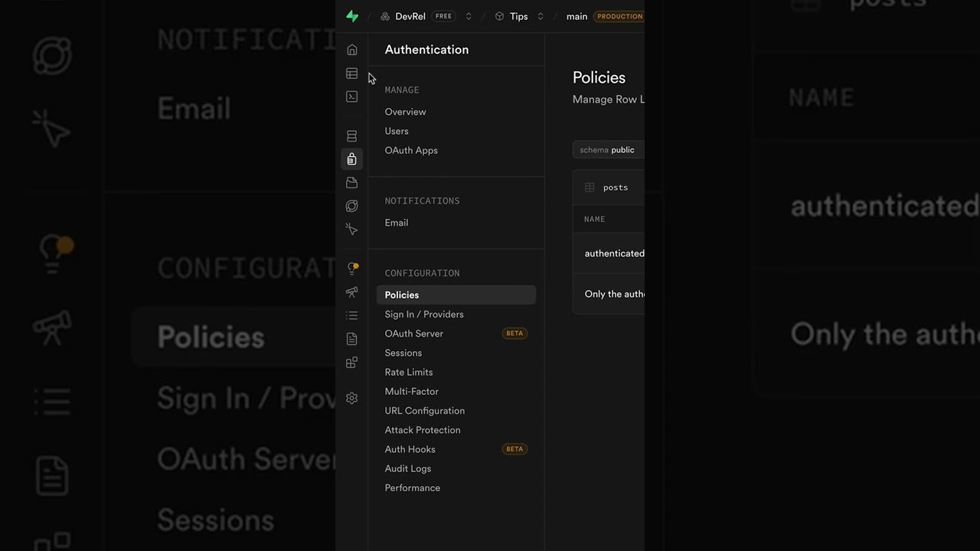Click the BETA badge beside Auth Hooks

tap(514, 449)
